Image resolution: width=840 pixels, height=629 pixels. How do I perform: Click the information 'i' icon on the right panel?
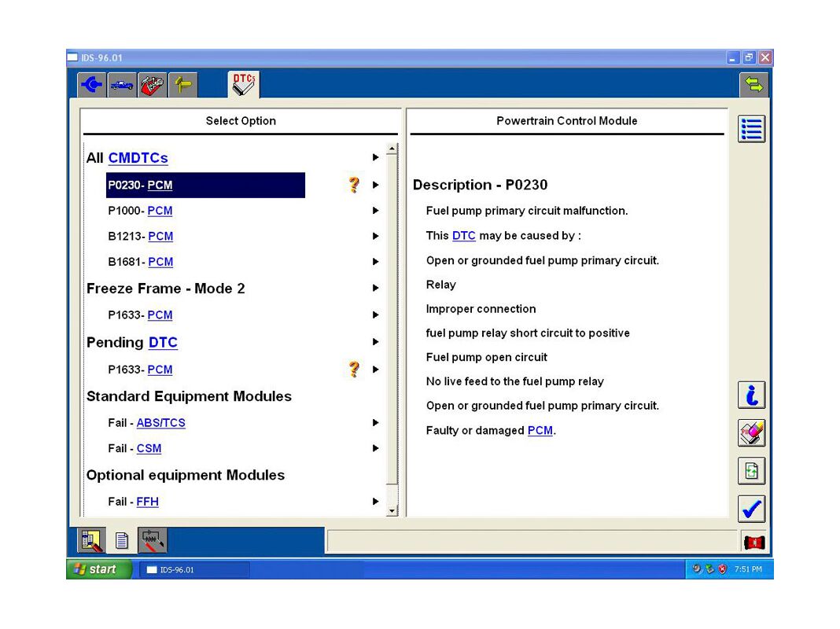(751, 395)
